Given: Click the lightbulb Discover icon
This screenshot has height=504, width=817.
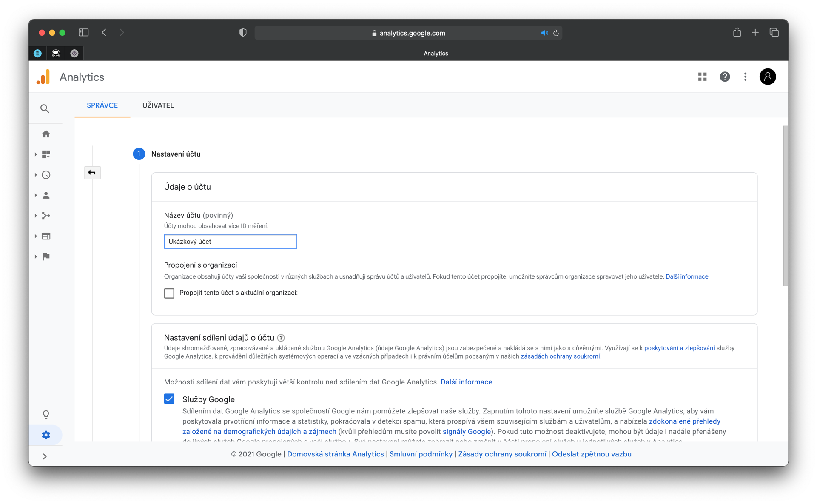Looking at the screenshot, I should click(x=46, y=414).
